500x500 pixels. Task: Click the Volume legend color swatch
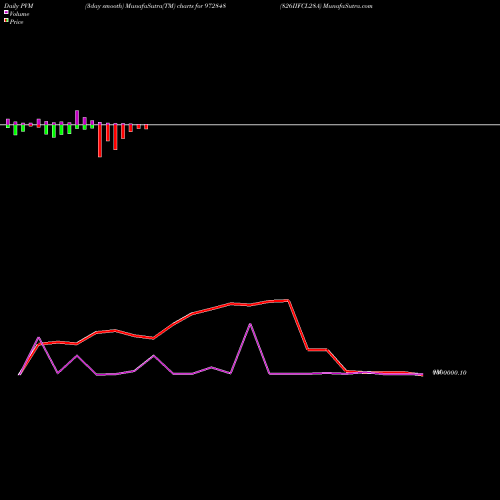click(6, 12)
